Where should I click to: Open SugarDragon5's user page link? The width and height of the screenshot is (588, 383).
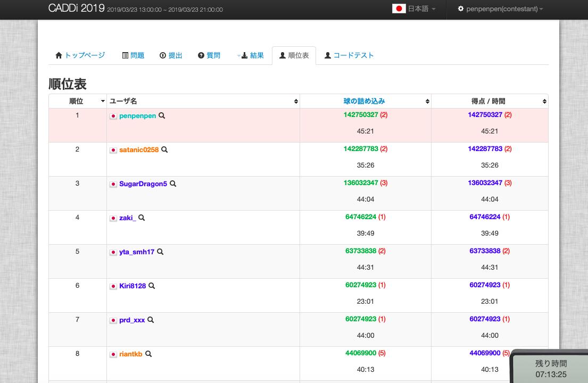(143, 184)
